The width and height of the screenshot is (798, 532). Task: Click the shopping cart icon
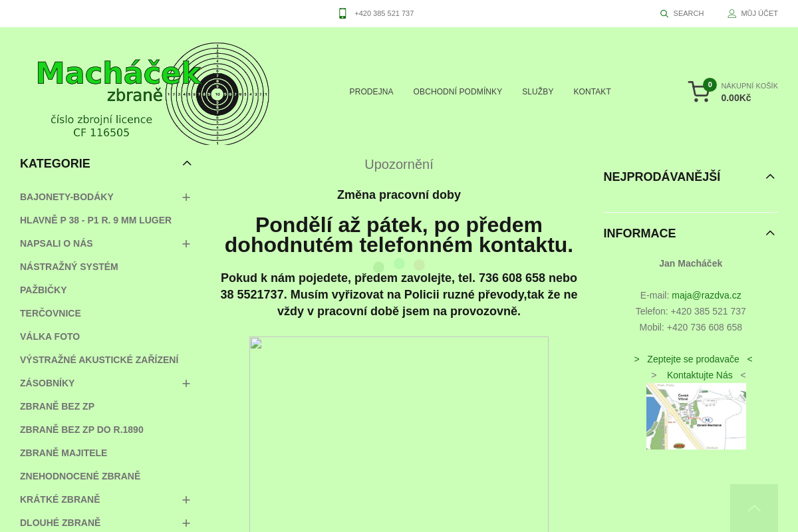click(699, 92)
